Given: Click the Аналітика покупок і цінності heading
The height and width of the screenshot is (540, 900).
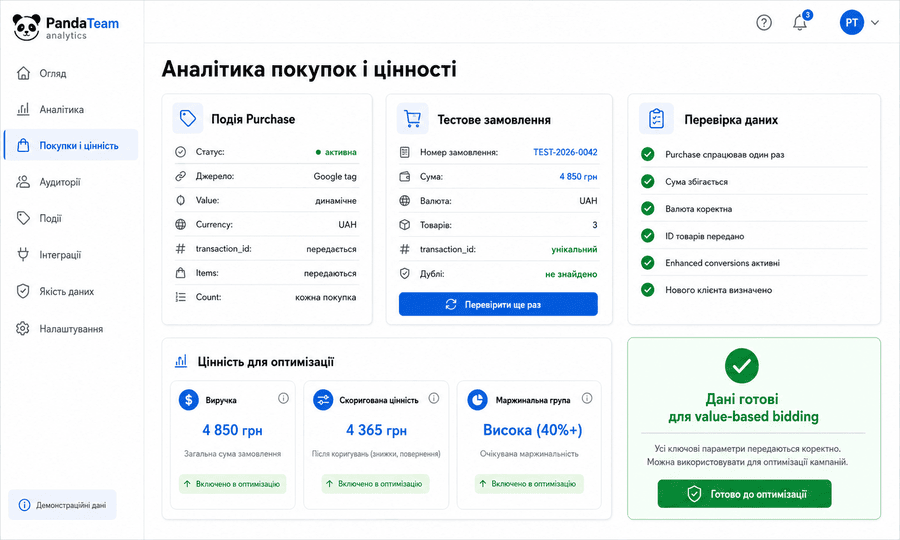Looking at the screenshot, I should pos(309,69).
